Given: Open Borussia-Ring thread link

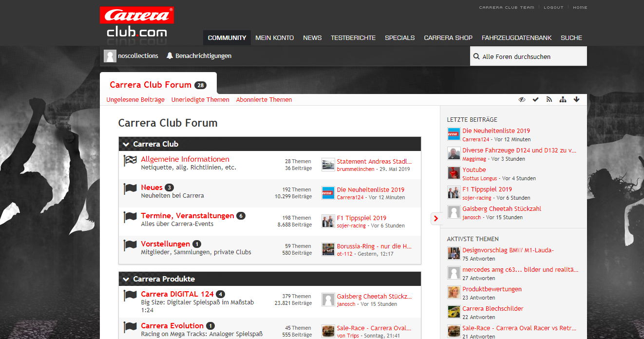Looking at the screenshot, I should [x=375, y=246].
